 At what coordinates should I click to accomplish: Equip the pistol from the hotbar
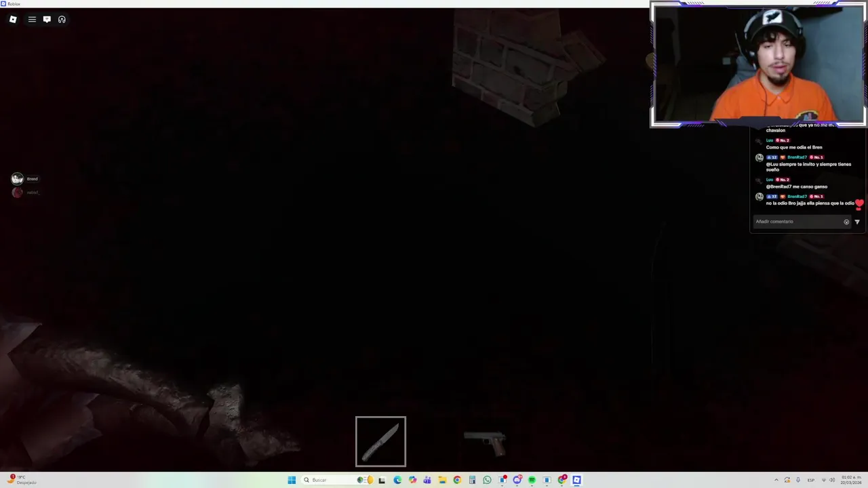[485, 442]
